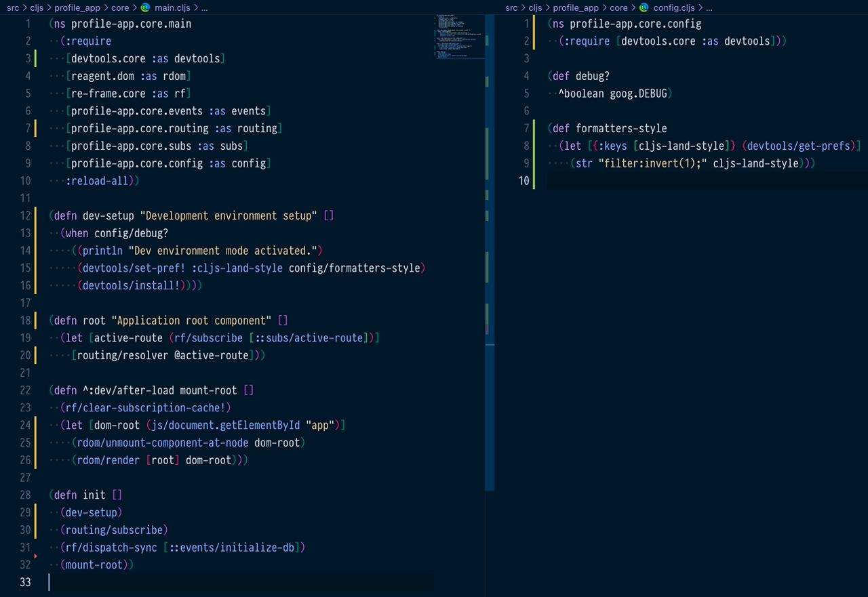Viewport: 868px width, 597px height.
Task: Click 'devtools/install!' call
Action: pos(131,285)
